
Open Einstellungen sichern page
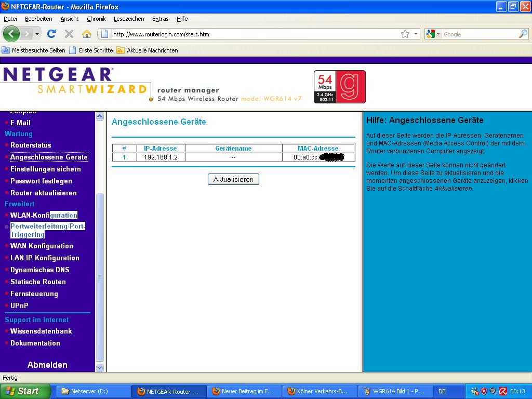click(46, 169)
